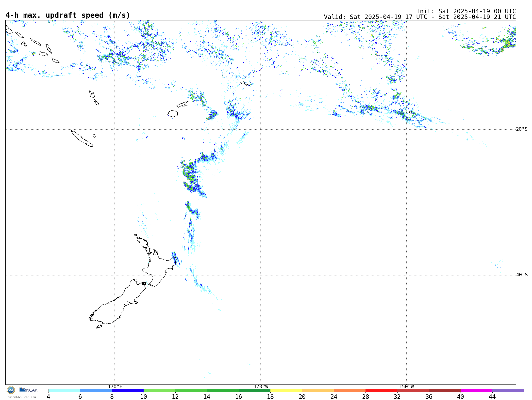Select the dark green 16–18 colorbar swatch
The width and height of the screenshot is (532, 400).
(254, 391)
